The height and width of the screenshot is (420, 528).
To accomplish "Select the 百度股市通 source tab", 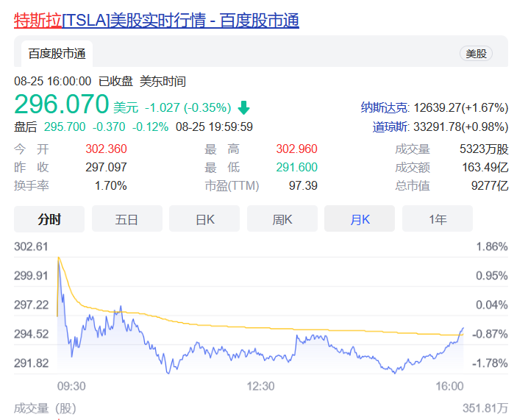I will point(57,53).
